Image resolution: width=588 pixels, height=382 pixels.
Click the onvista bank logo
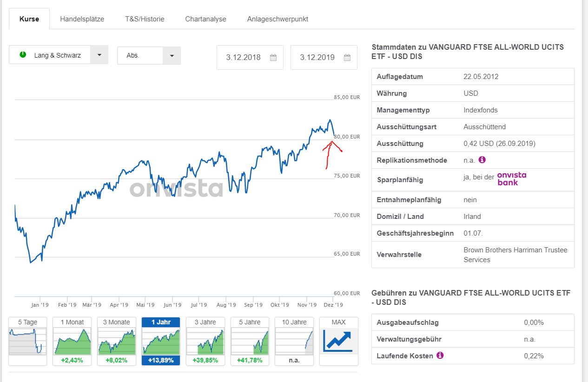(511, 179)
